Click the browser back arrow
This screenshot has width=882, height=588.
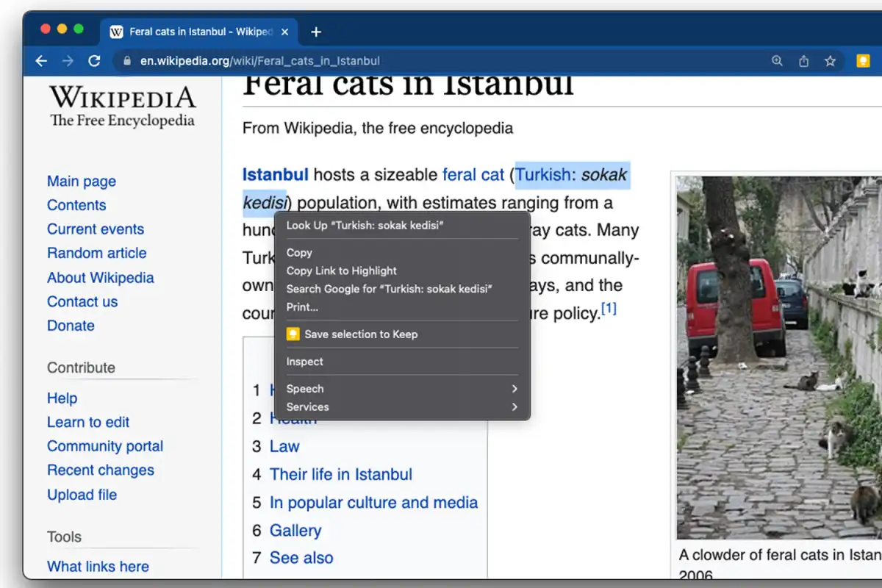tap(41, 62)
